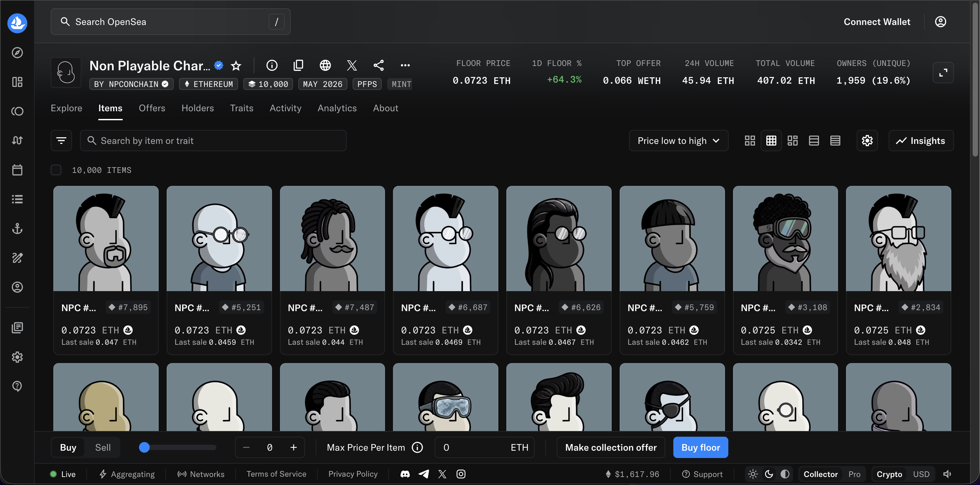Viewport: 980px width, 485px height.
Task: Open the sidebar help question icon
Action: 17,386
